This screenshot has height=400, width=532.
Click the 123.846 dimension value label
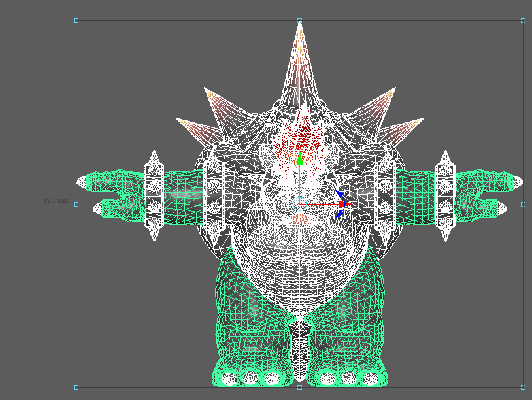point(56,201)
